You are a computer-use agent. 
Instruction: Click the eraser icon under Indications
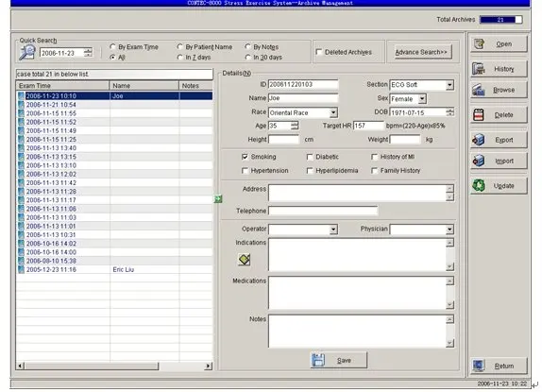click(x=245, y=259)
